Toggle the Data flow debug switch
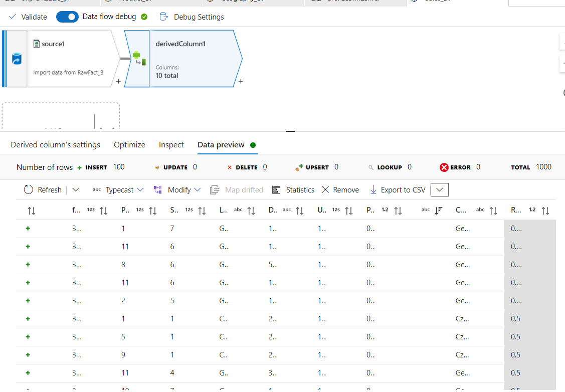The image size is (565, 392). 67,17
